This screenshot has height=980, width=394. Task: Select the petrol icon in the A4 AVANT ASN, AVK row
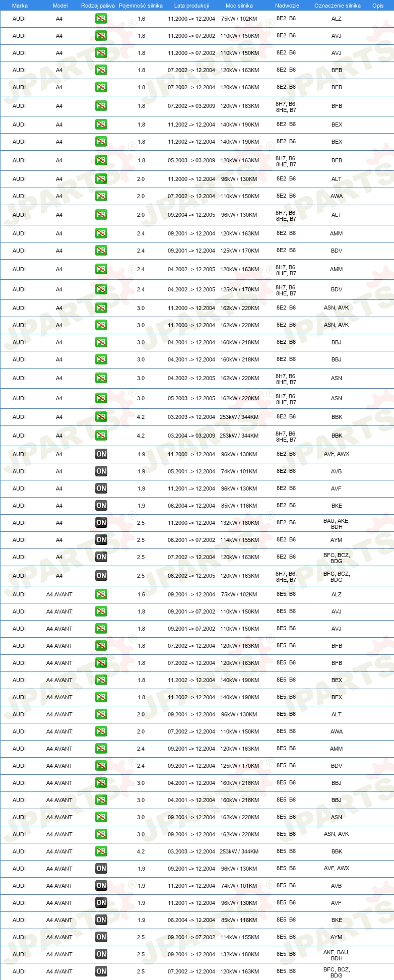(x=101, y=834)
